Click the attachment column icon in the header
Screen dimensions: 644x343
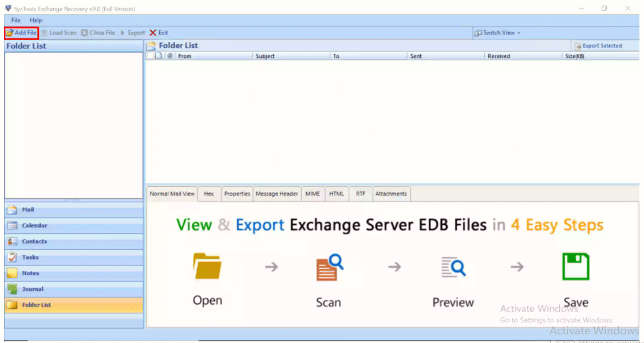[x=170, y=56]
